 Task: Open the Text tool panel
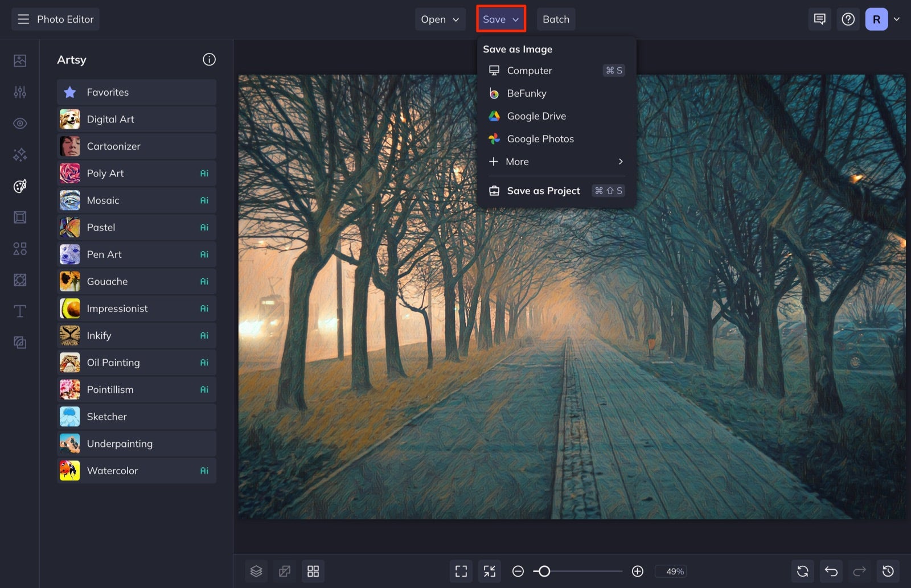click(x=19, y=311)
